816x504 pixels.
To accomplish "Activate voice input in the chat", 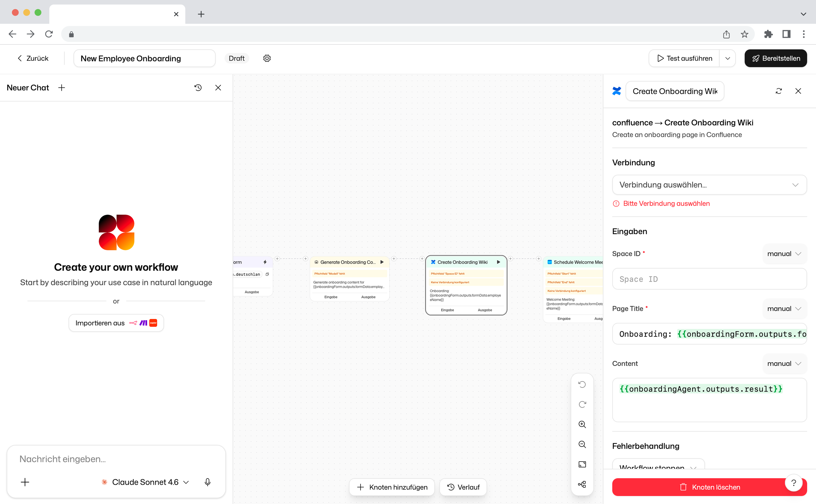I will tap(207, 482).
